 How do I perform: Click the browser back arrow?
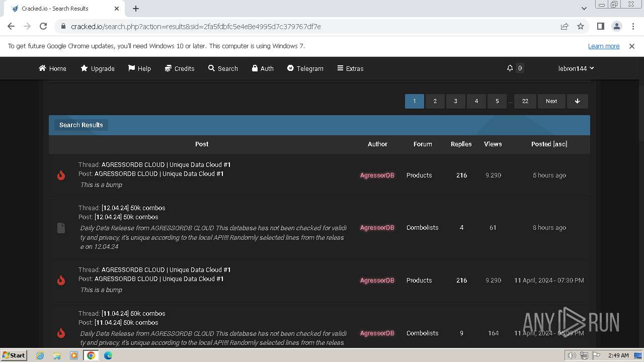click(x=11, y=26)
